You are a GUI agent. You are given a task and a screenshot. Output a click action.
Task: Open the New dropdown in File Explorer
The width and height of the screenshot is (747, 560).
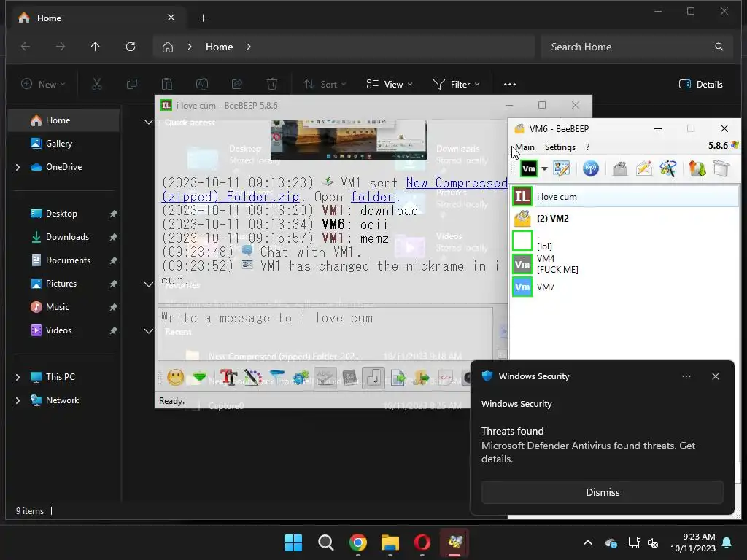pos(43,85)
